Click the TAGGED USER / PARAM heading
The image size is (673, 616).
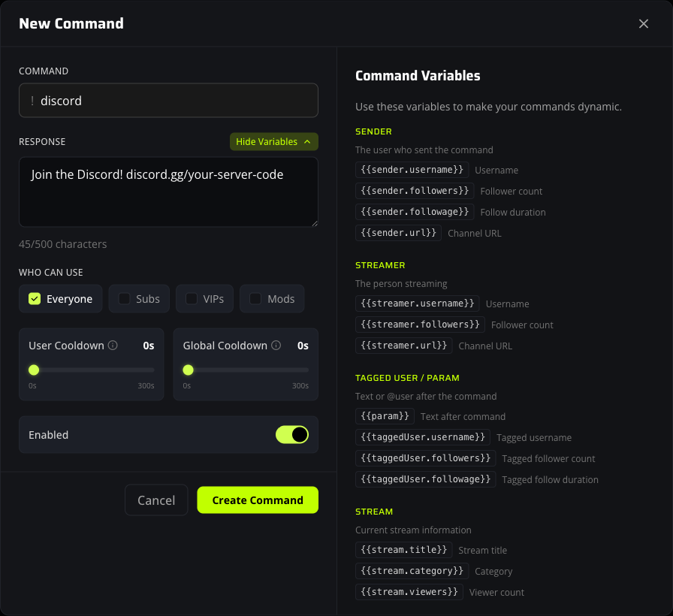[x=407, y=378]
